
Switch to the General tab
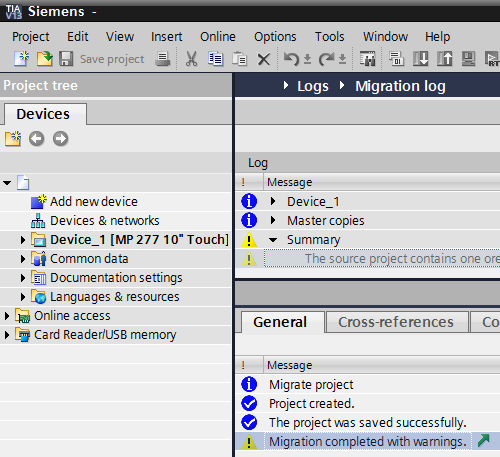[282, 322]
